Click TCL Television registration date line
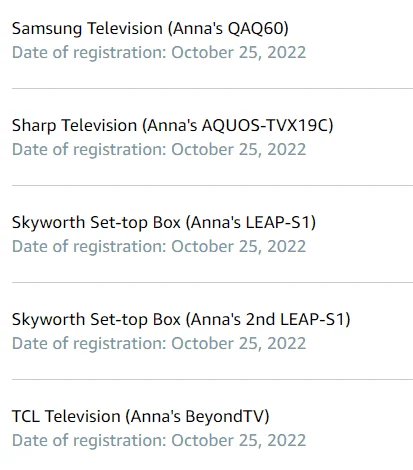 click(159, 441)
